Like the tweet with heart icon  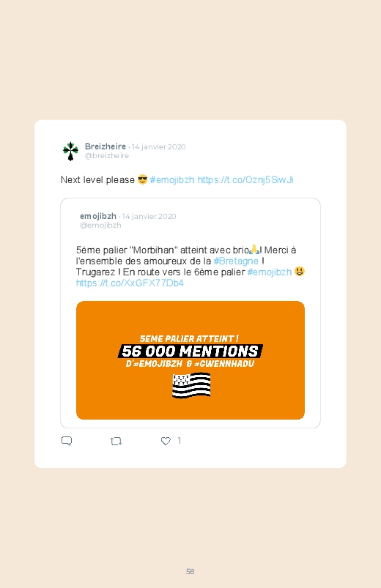point(166,442)
